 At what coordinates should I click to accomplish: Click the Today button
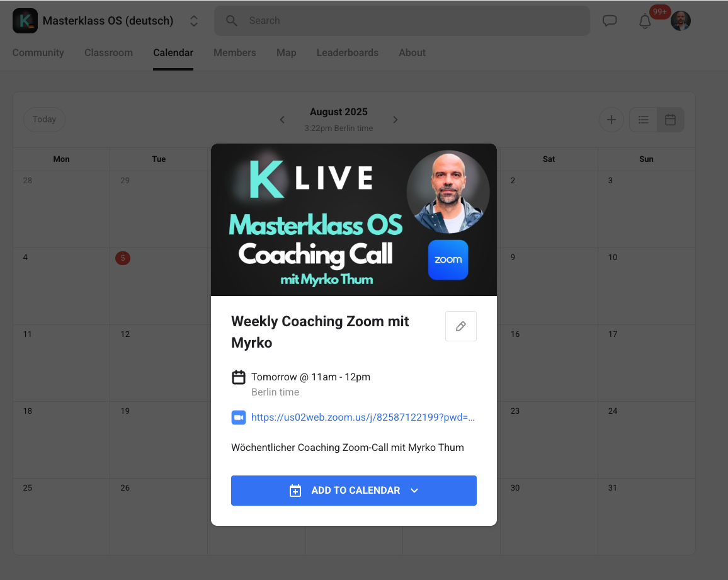[44, 120]
